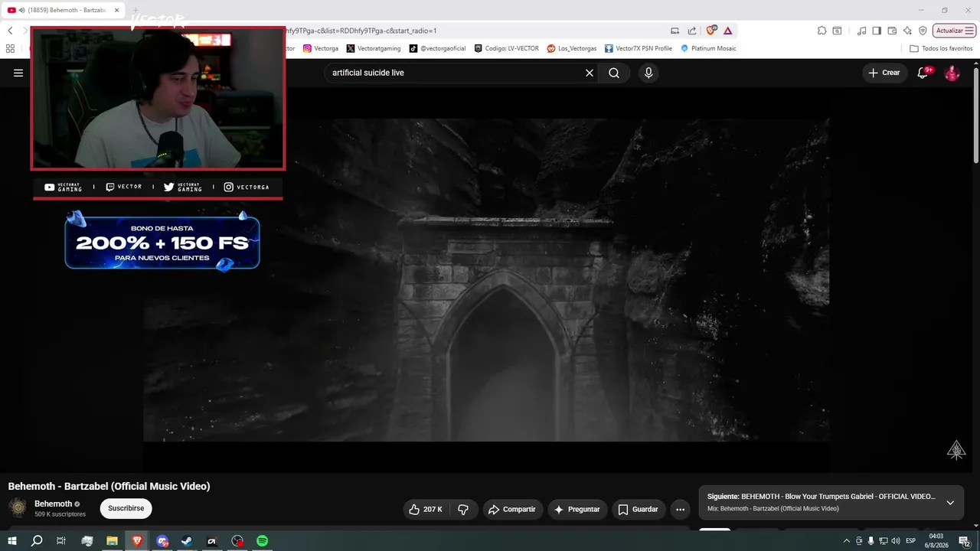The image size is (980, 551).
Task: Switch the ESP input language
Action: tap(911, 541)
